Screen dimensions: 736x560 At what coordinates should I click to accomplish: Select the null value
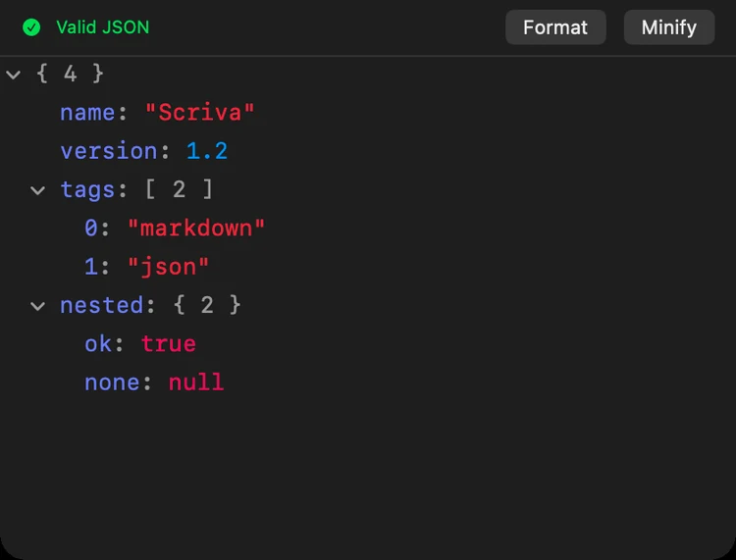[196, 382]
